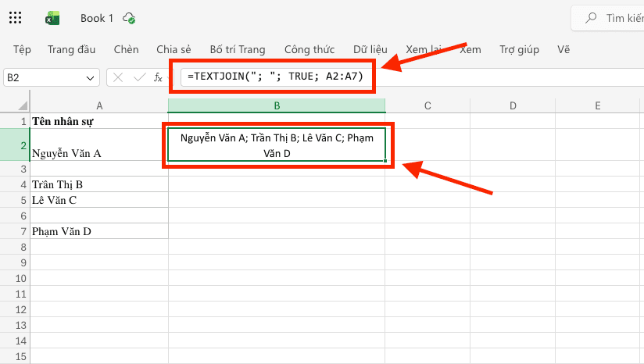
Task: Select column B header
Action: pos(277,106)
